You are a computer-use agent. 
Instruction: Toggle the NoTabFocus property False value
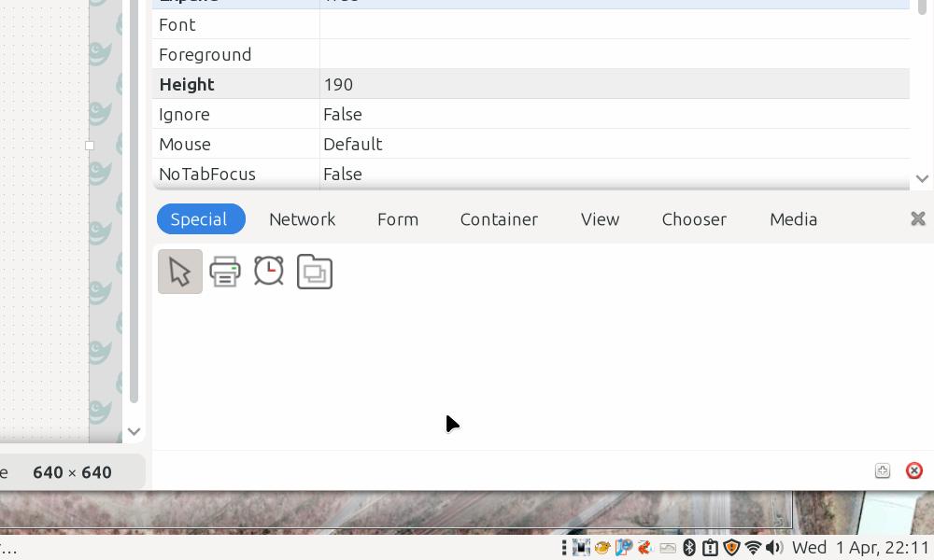pyautogui.click(x=343, y=174)
